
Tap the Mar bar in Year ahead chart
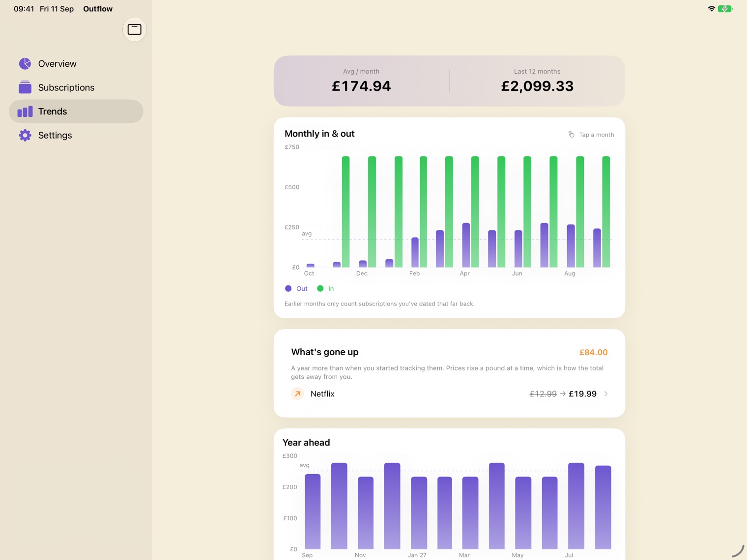click(x=470, y=513)
